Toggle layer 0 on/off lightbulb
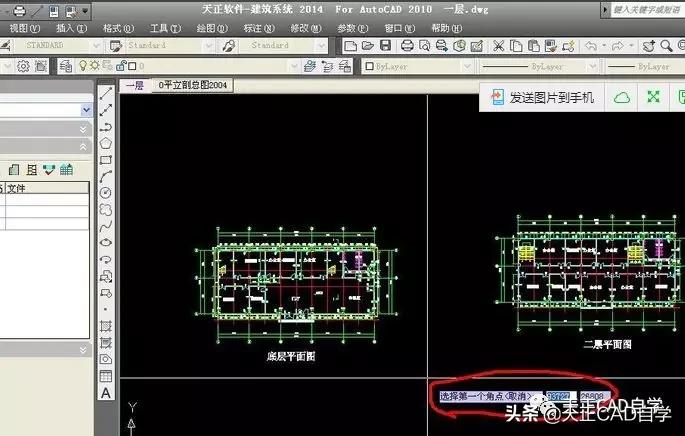Image resolution: width=685 pixels, height=436 pixels. [83, 66]
